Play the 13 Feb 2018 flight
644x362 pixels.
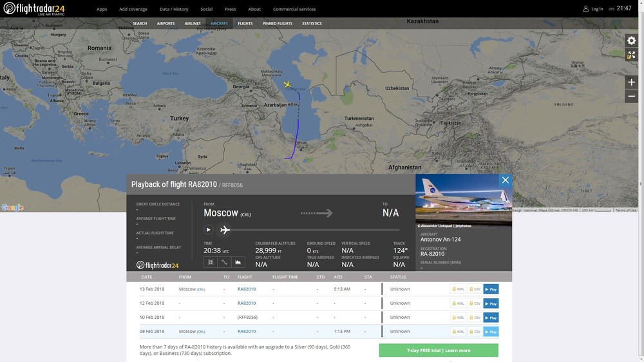pos(491,289)
